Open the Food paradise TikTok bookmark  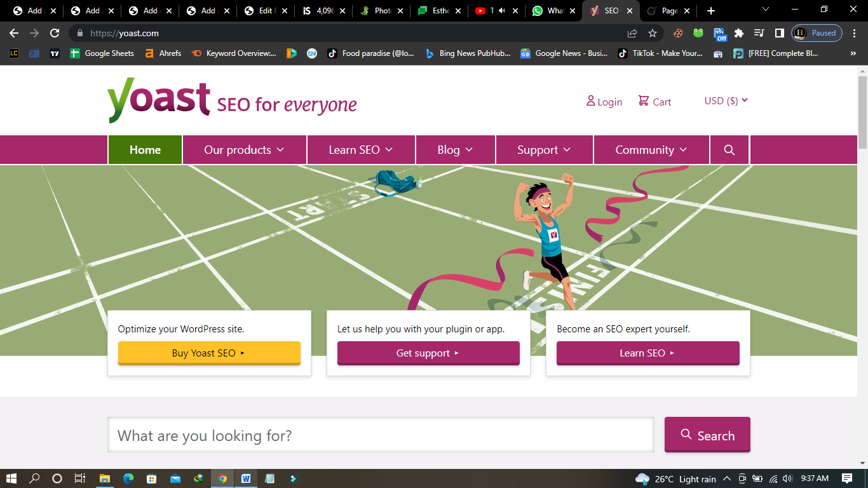pyautogui.click(x=371, y=53)
